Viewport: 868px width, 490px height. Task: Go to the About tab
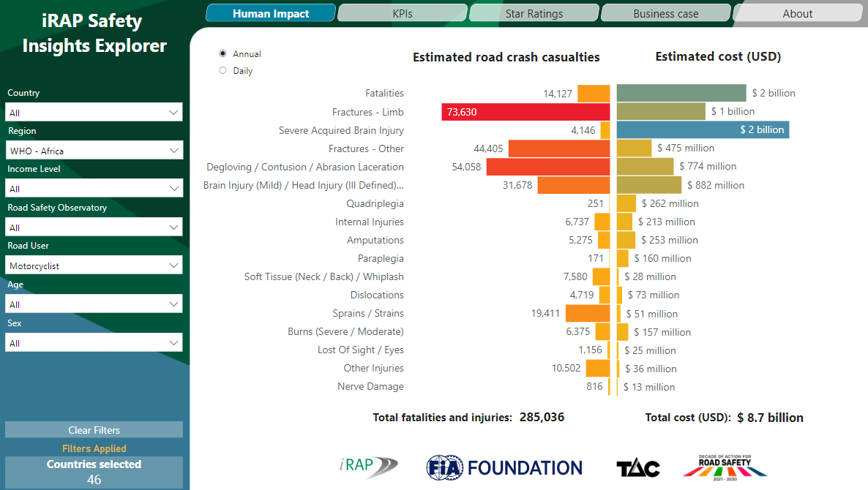pos(798,13)
